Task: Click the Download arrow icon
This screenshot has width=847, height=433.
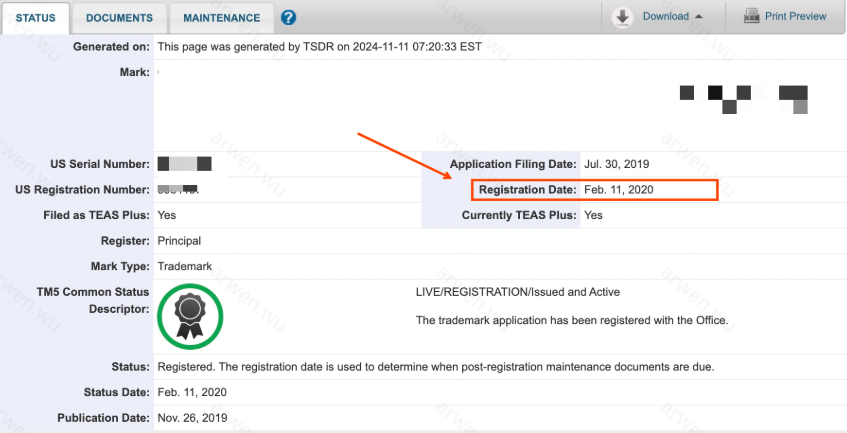Action: (622, 16)
